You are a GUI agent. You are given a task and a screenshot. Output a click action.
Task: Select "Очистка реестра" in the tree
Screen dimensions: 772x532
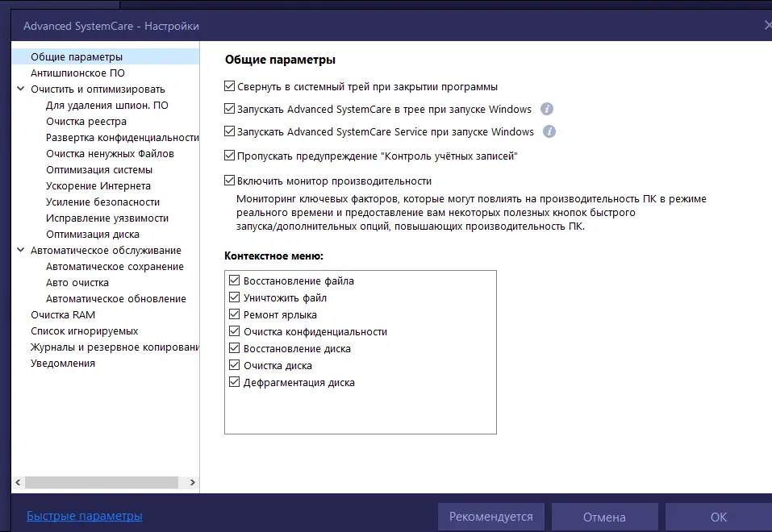point(86,122)
